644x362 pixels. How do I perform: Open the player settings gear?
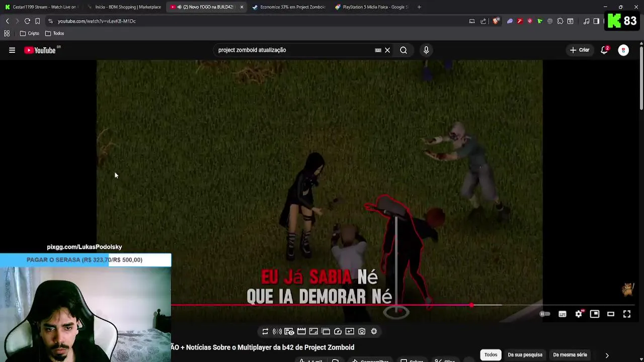tap(579, 314)
